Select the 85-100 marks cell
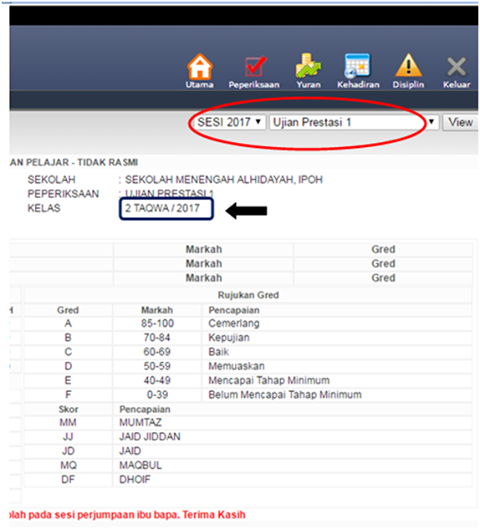 (x=157, y=323)
